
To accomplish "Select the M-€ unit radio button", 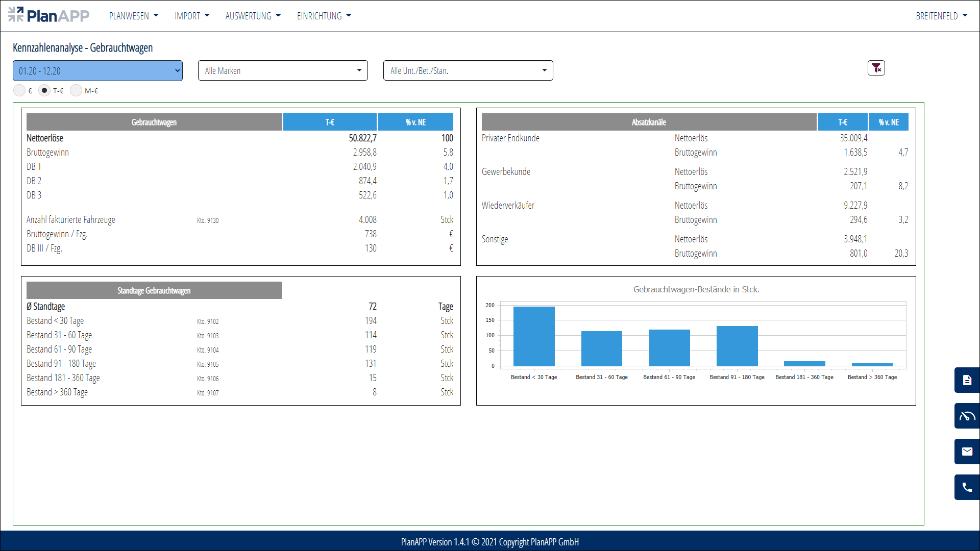I will [x=76, y=90].
